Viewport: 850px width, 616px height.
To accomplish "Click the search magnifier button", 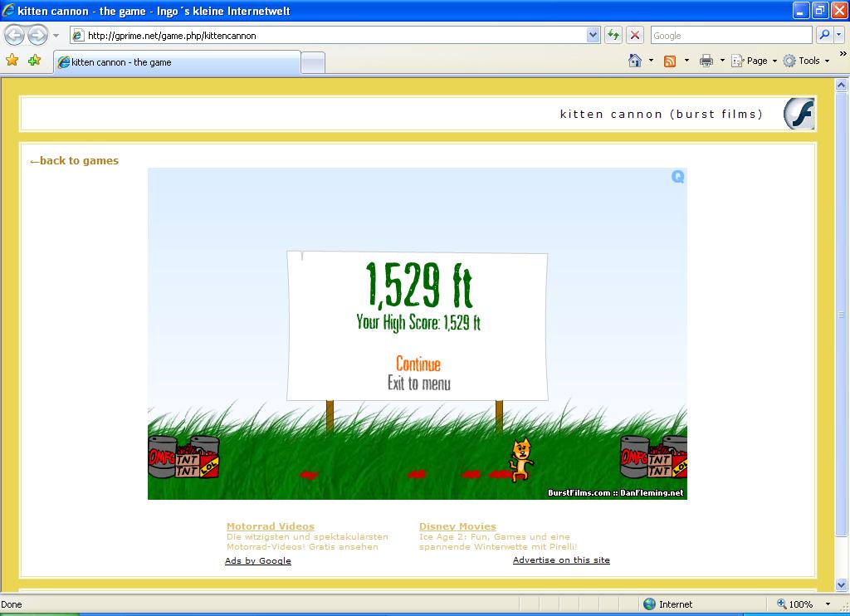I will pyautogui.click(x=824, y=35).
